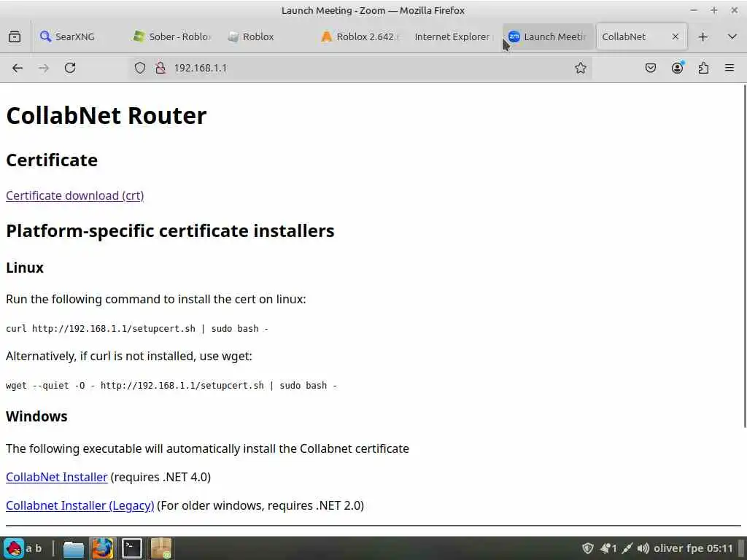This screenshot has width=747, height=560.
Task: Go back to the previous page
Action: coord(18,68)
